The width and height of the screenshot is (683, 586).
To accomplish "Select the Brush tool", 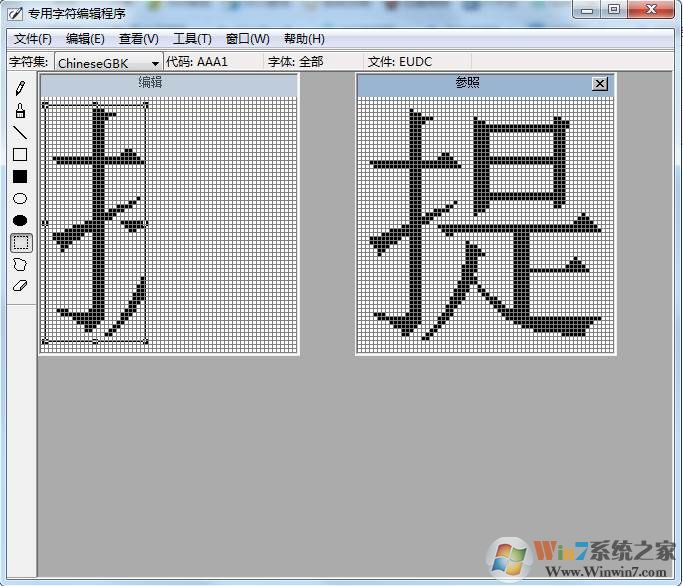I will pyautogui.click(x=20, y=110).
